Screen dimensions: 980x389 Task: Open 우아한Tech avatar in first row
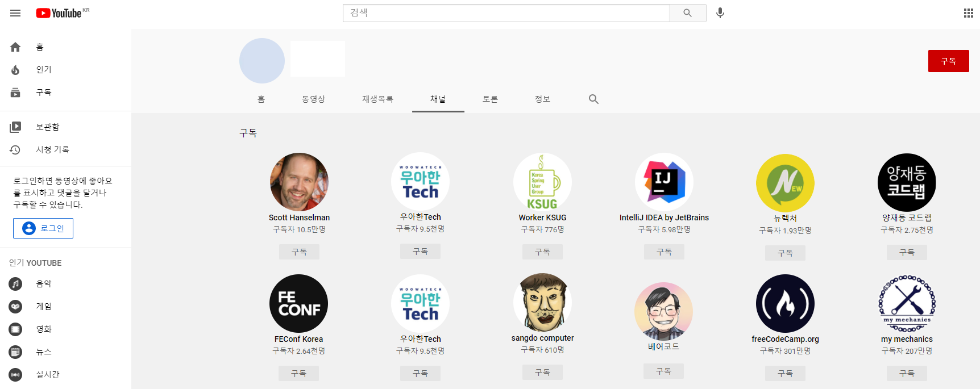(x=420, y=181)
